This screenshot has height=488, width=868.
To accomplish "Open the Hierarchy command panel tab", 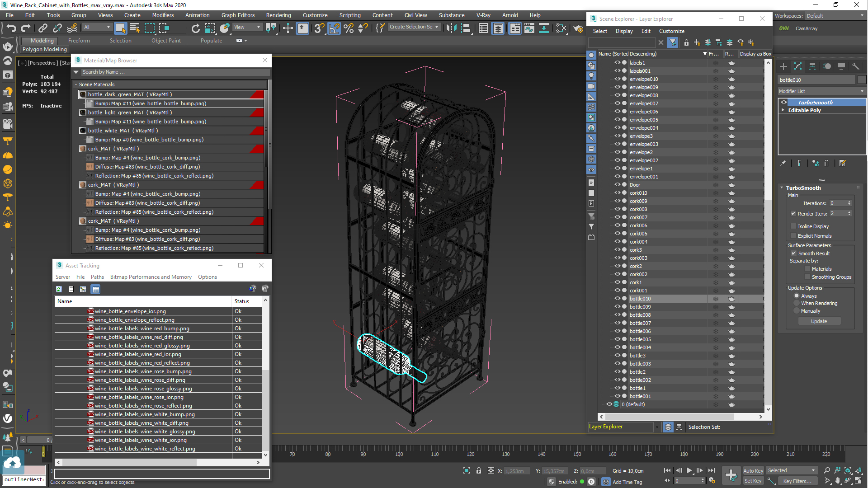I will point(812,66).
